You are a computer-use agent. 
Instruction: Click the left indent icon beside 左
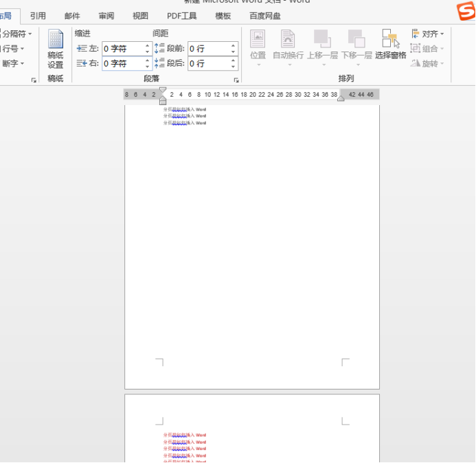tap(82, 48)
